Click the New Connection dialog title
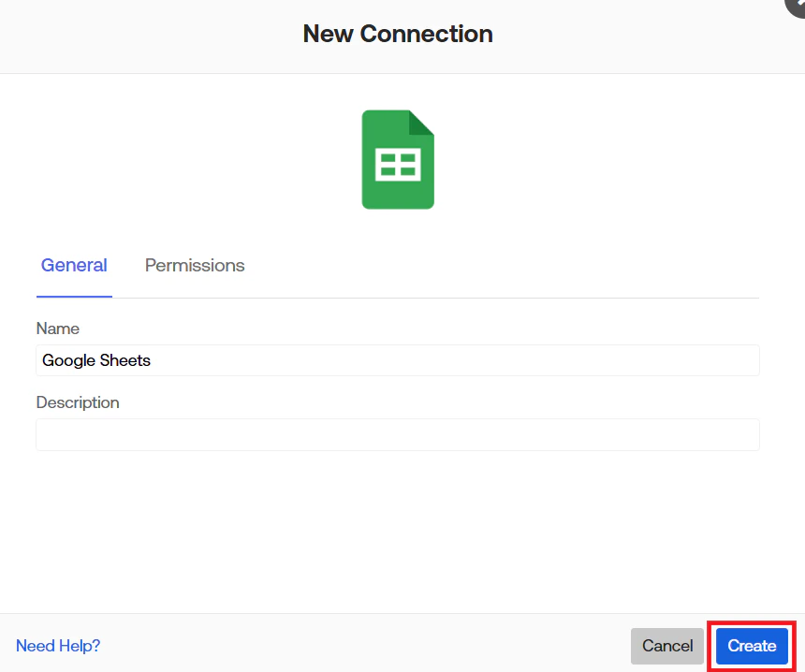 pos(398,34)
